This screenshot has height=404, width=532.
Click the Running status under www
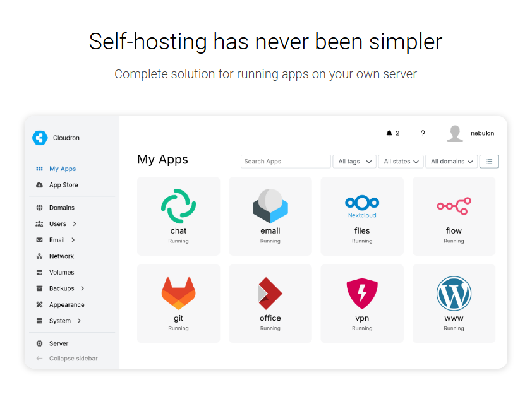454,328
